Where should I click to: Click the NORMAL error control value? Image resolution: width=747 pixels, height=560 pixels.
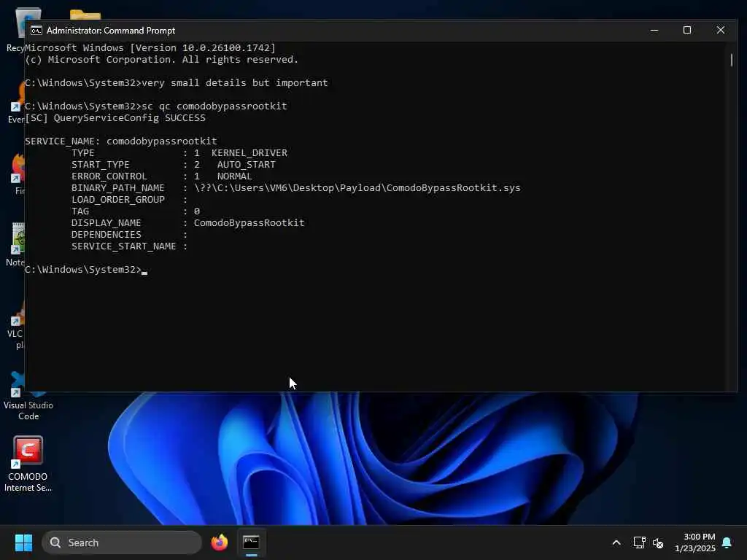coord(234,176)
